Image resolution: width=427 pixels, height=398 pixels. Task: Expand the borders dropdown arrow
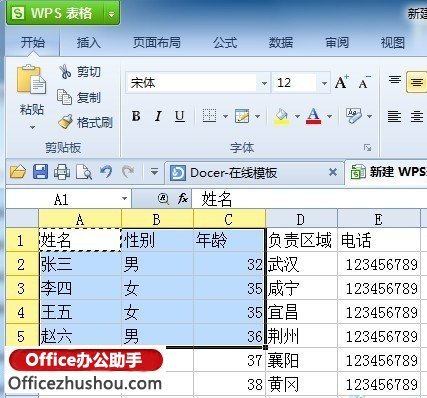coord(225,116)
